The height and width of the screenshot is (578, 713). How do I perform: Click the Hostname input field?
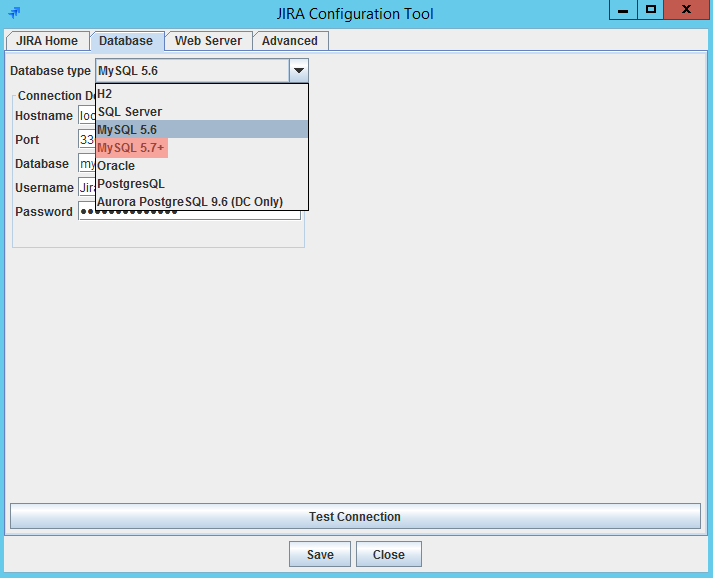(x=87, y=116)
